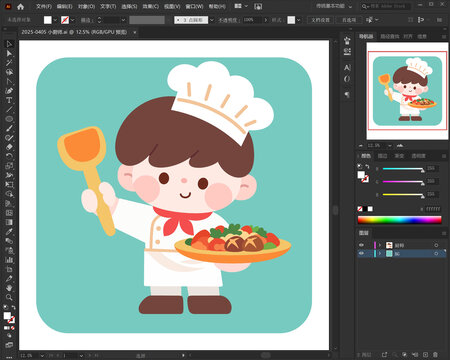The image size is (450, 360).
Task: Click the Home icon in top bar
Action: tap(21, 6)
